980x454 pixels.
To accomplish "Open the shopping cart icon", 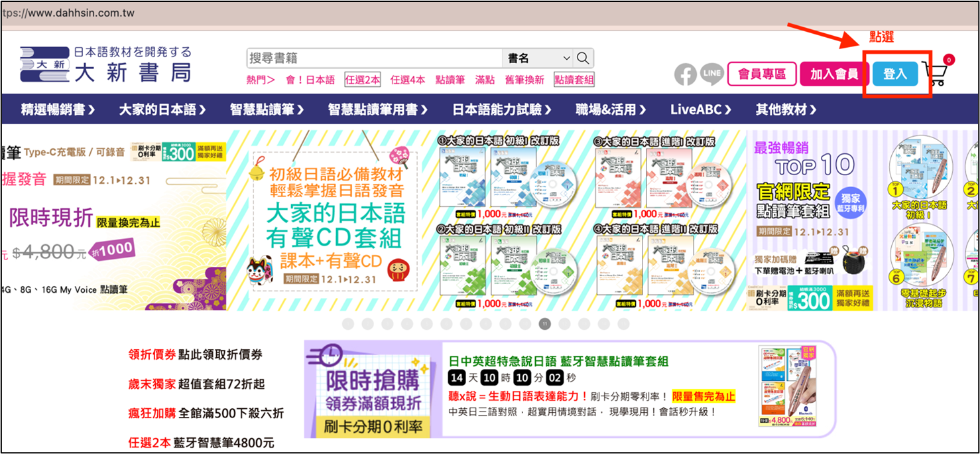I will (935, 74).
